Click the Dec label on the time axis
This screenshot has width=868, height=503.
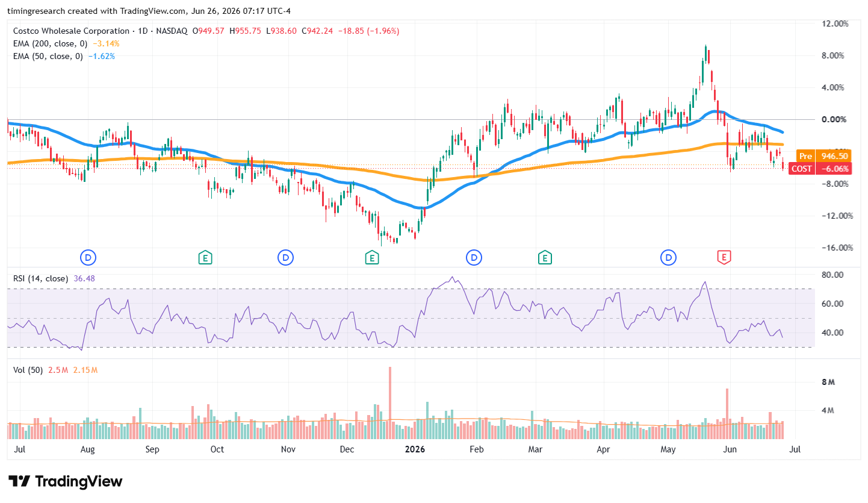click(347, 449)
